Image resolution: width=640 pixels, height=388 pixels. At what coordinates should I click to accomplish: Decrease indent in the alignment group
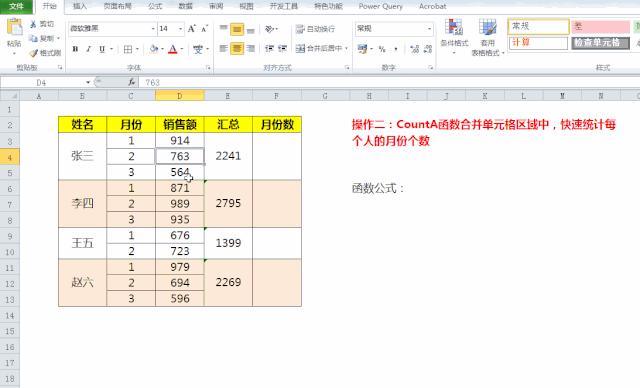(x=269, y=49)
